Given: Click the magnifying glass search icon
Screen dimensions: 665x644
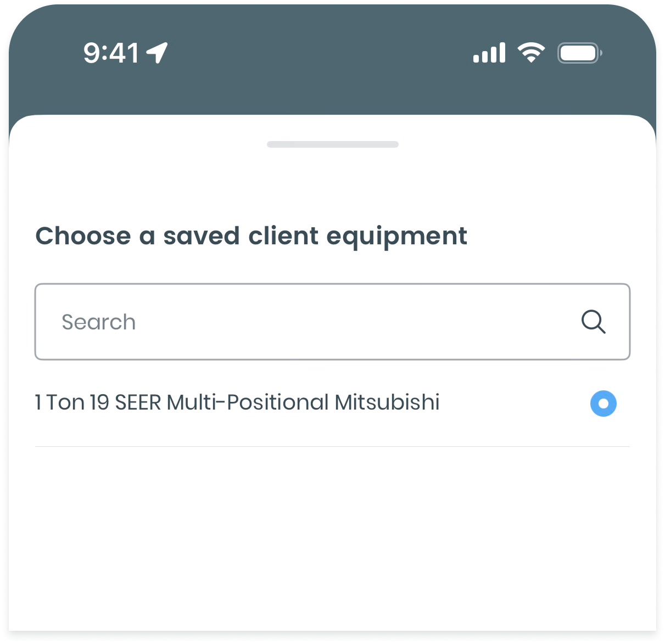Looking at the screenshot, I should click(593, 322).
